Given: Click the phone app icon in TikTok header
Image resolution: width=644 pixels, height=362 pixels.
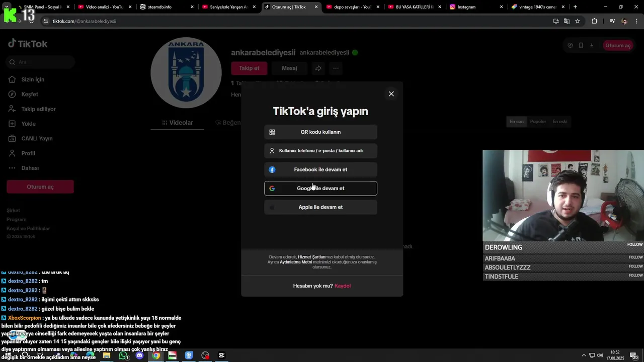Looking at the screenshot, I should [581, 45].
